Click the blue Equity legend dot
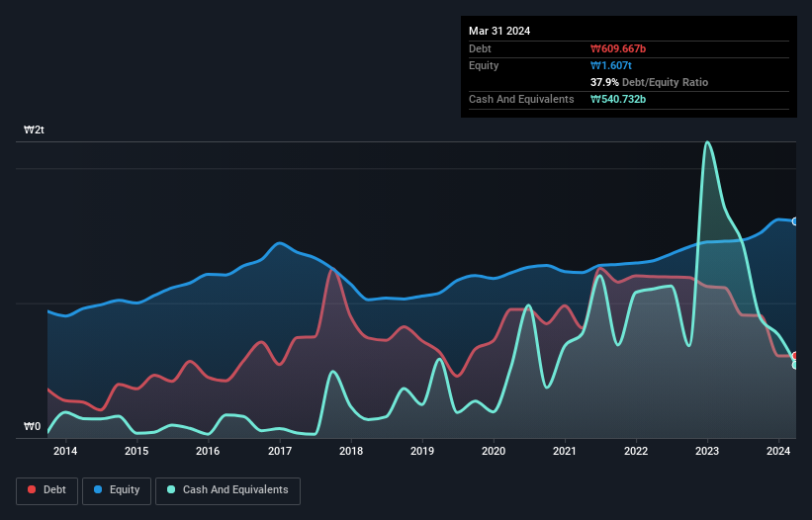Image resolution: width=812 pixels, height=520 pixels. pyautogui.click(x=98, y=489)
